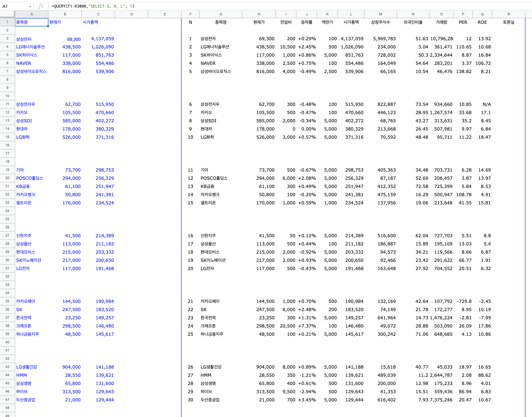
Task: Select row 27 header
Action: click(x=7, y=236)
